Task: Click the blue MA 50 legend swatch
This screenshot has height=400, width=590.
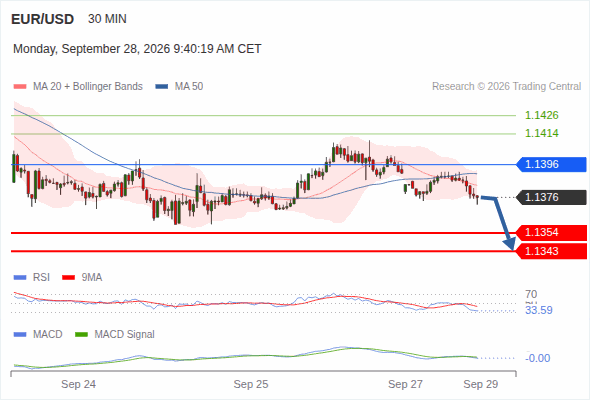Action: (x=162, y=87)
